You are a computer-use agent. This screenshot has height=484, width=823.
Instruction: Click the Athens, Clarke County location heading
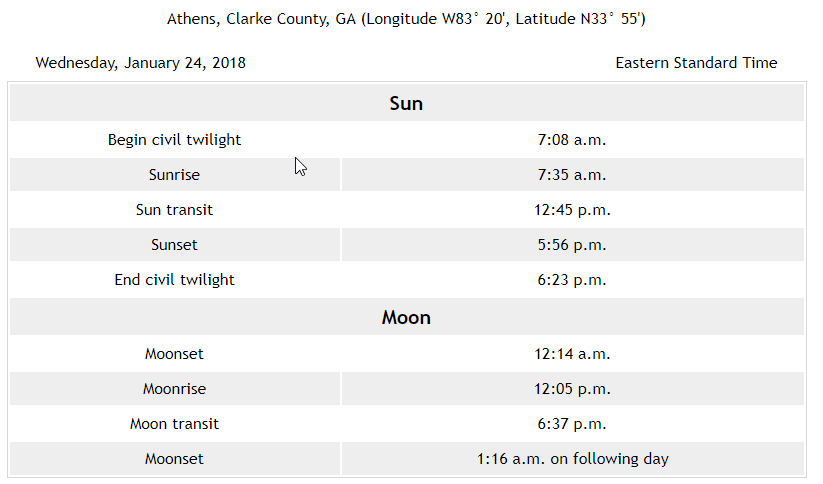point(406,19)
